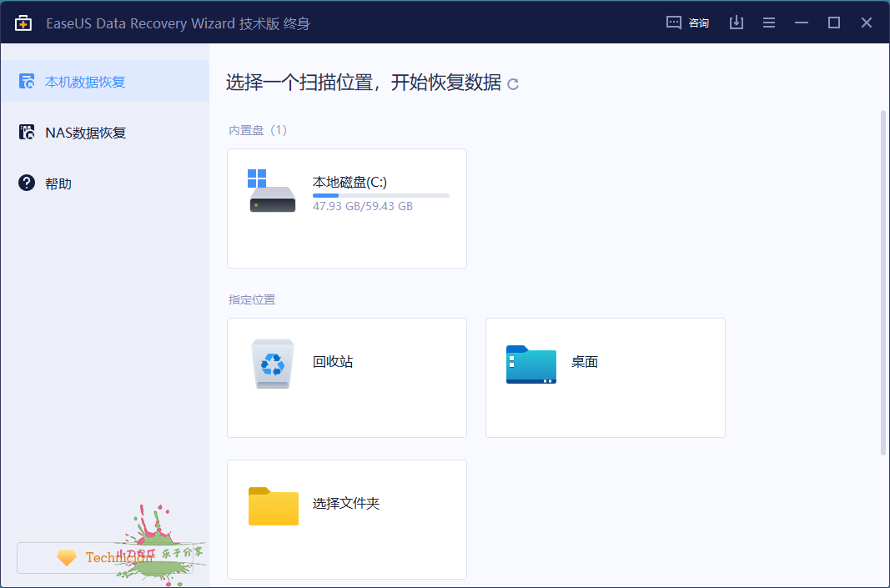Click the refresh icon next to the scan title
This screenshot has width=890, height=588.
click(x=513, y=83)
